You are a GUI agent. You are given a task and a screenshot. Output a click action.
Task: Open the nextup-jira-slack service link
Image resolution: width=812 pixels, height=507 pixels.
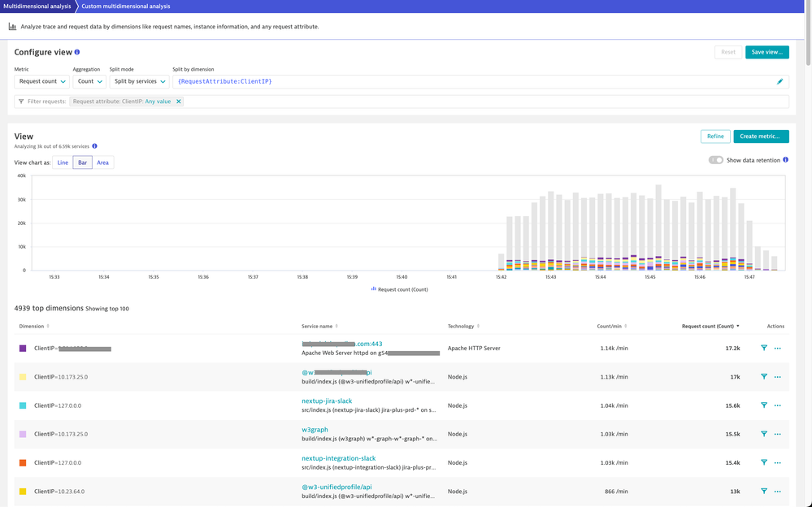pos(327,401)
